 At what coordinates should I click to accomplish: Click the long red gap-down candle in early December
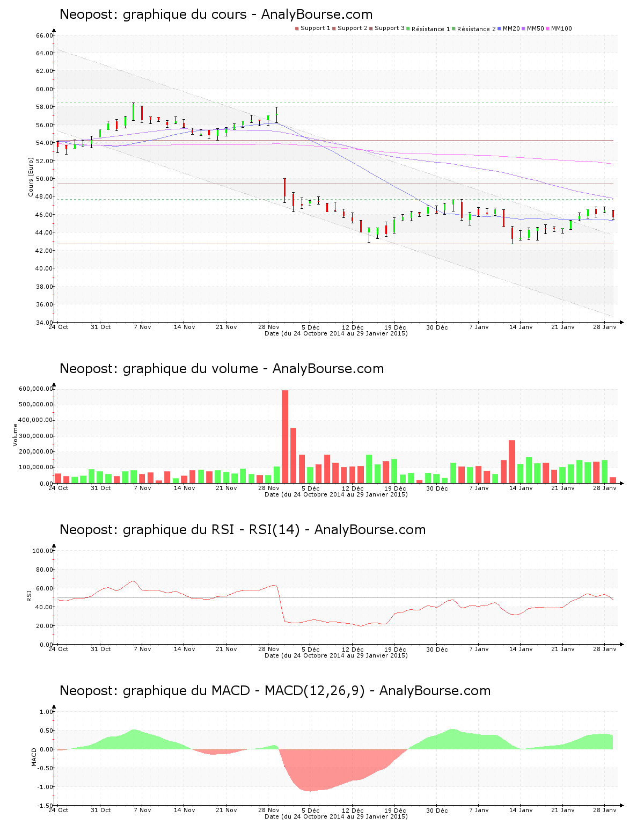(x=285, y=191)
